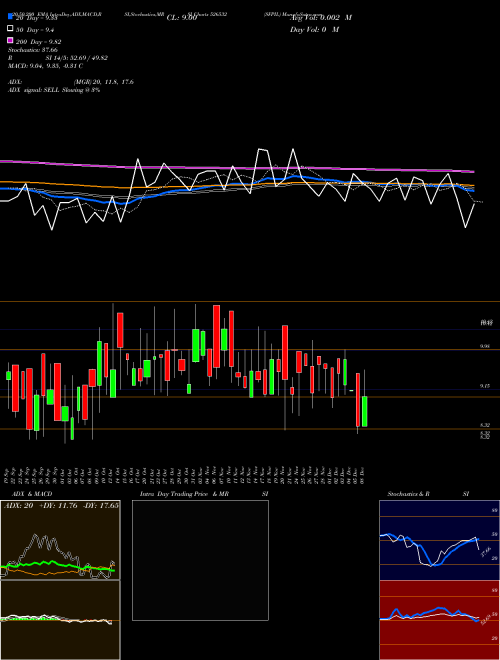Click the magenta 200 Day EMA legend swatch
The height and width of the screenshot is (660, 500).
pos(10,41)
